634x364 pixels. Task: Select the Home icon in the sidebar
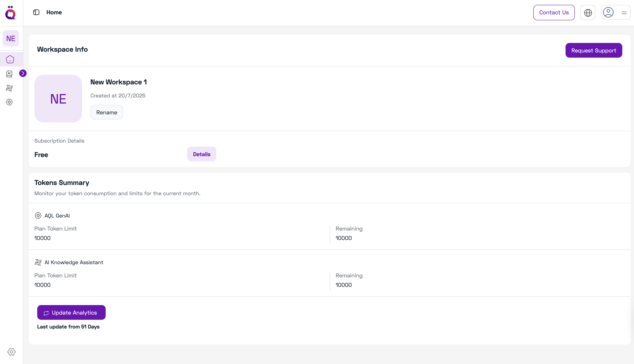tap(10, 59)
